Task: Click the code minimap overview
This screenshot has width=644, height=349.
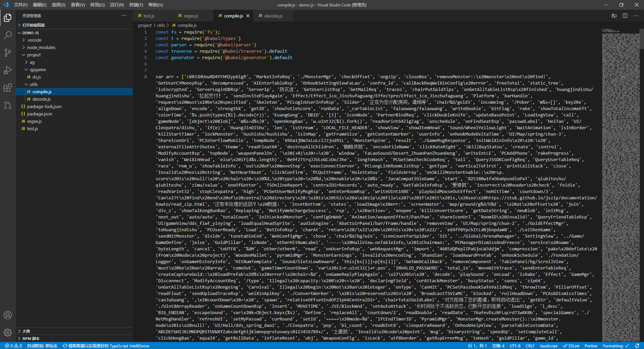Action: click(x=621, y=185)
